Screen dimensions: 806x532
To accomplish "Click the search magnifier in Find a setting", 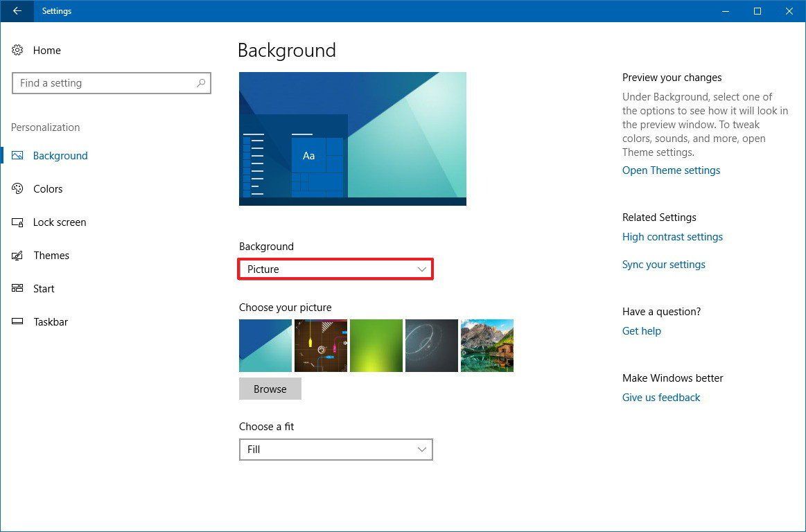I will point(201,82).
